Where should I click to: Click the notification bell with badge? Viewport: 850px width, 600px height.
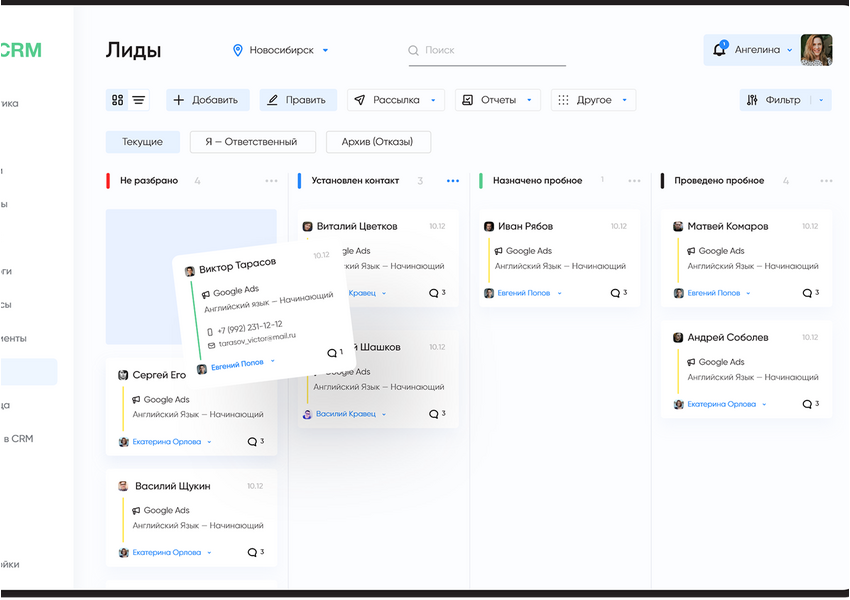coord(720,47)
